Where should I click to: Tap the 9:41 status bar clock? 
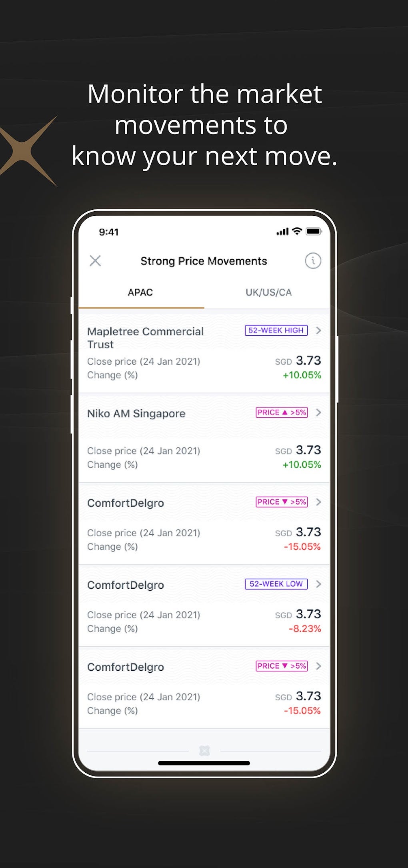coord(109,232)
